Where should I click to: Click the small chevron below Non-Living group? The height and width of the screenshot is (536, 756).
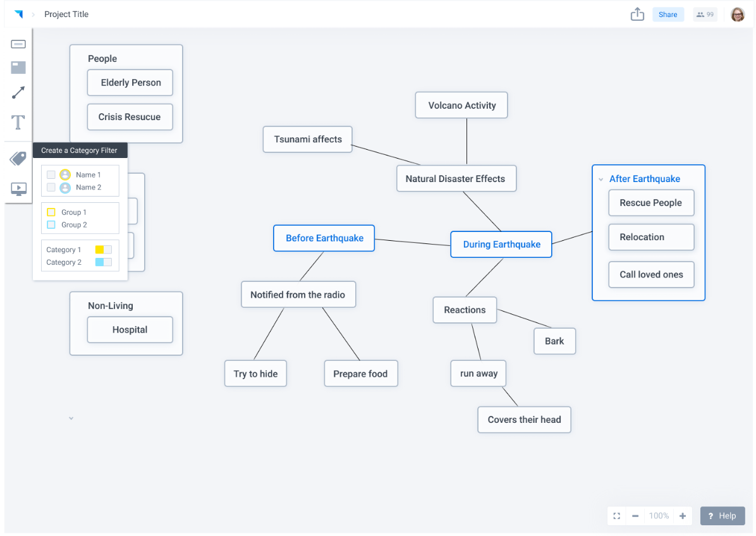(x=71, y=418)
